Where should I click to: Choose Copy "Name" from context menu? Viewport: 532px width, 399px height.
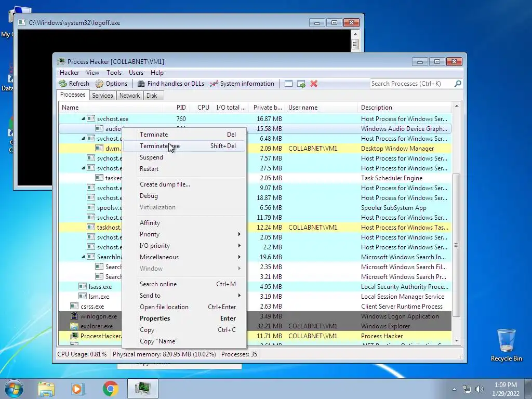[184, 341]
